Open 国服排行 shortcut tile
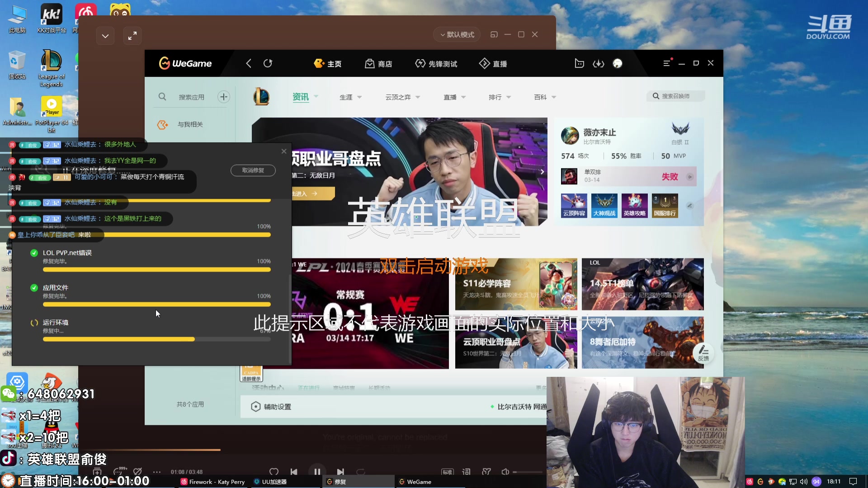 pyautogui.click(x=665, y=206)
